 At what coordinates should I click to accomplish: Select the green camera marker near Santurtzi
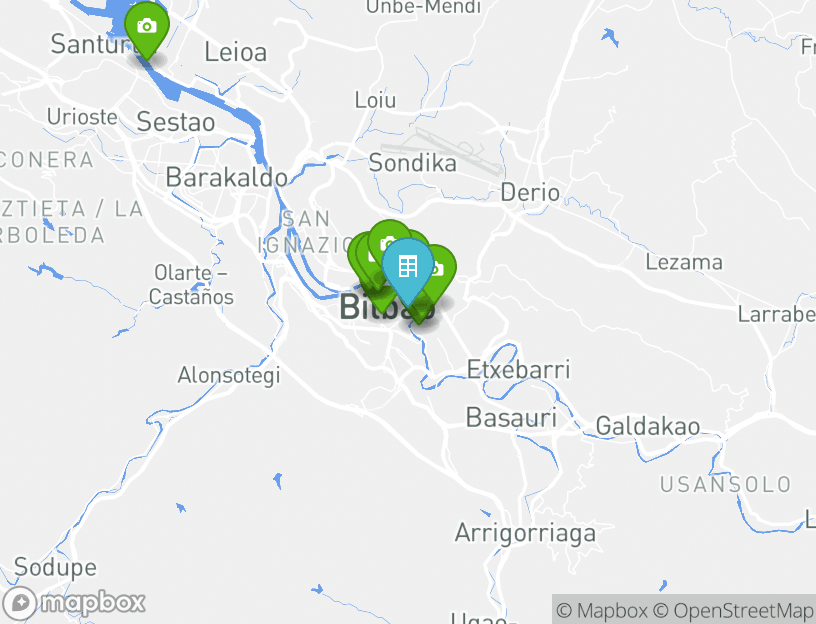pyautogui.click(x=147, y=27)
